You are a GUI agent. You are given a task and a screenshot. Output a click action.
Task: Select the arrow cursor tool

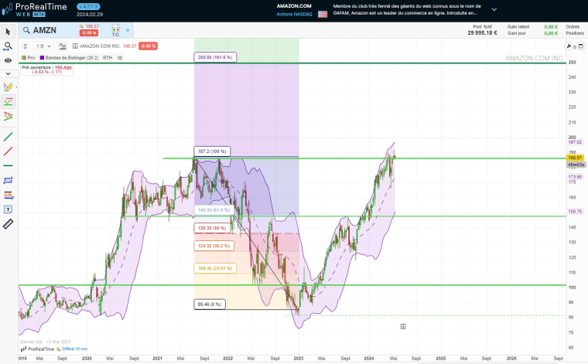(x=8, y=32)
